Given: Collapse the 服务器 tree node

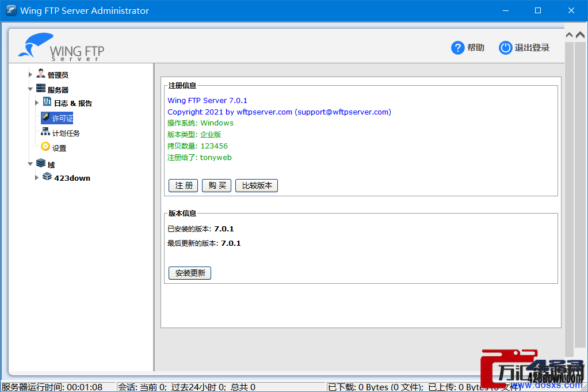Looking at the screenshot, I should [x=30, y=89].
